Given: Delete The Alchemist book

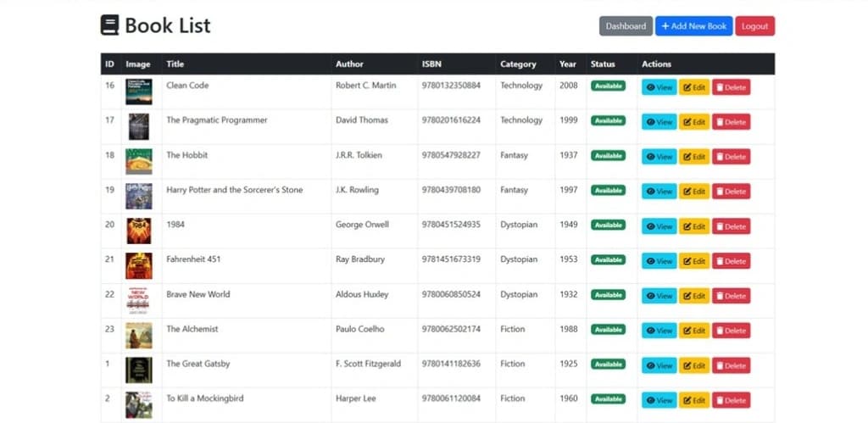Looking at the screenshot, I should tap(731, 331).
